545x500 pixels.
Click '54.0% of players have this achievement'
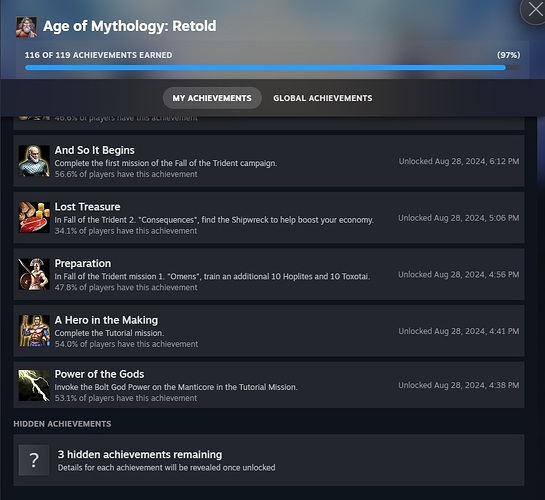pos(126,344)
